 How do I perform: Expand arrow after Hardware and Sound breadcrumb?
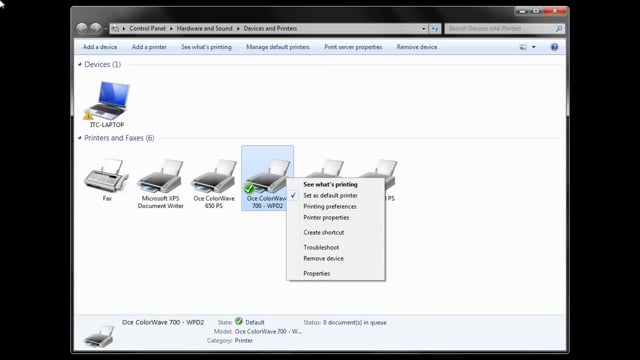pyautogui.click(x=238, y=29)
